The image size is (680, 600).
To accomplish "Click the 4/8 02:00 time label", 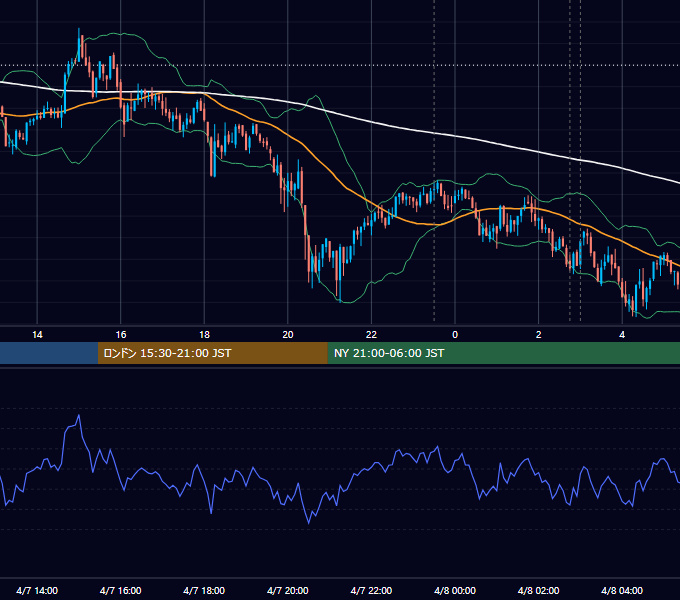I will [x=538, y=590].
